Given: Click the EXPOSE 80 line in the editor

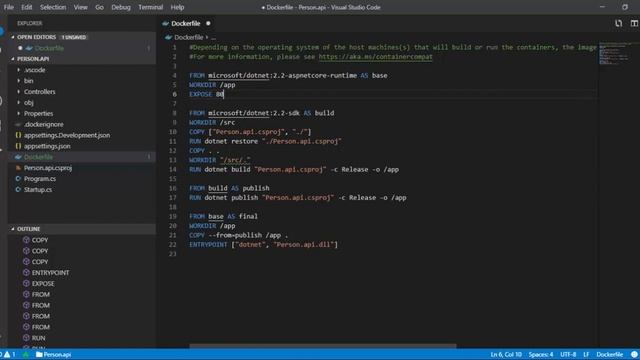Looking at the screenshot, I should pyautogui.click(x=207, y=94).
